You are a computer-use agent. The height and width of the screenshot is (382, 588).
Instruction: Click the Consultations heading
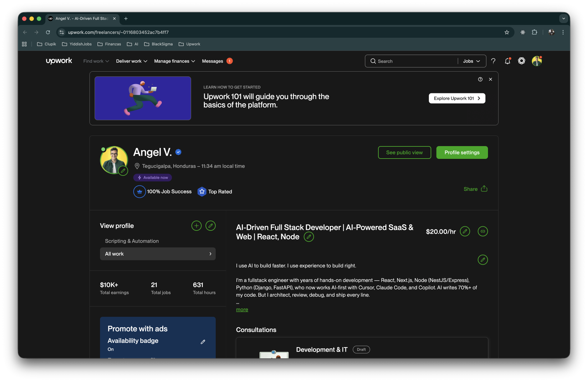pos(256,330)
